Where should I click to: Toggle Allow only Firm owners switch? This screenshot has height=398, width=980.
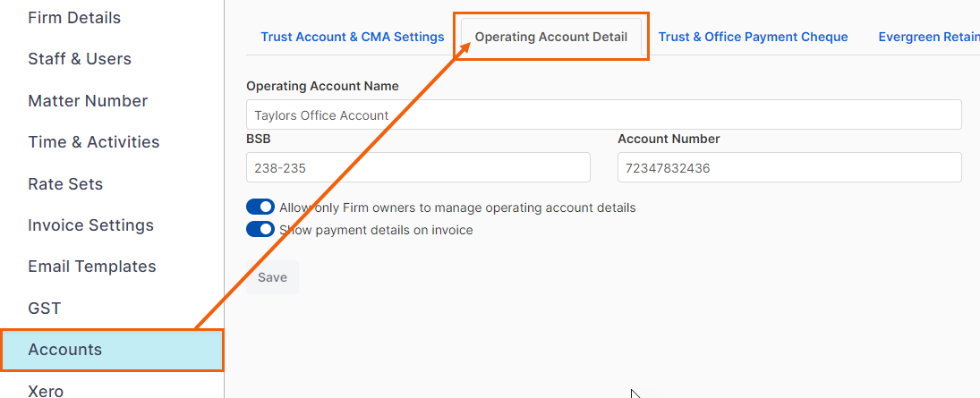coord(260,207)
